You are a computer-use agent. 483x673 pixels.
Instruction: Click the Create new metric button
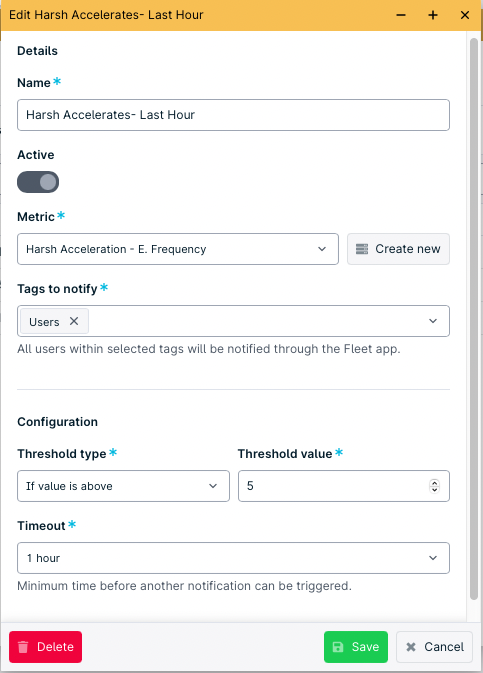click(398, 249)
